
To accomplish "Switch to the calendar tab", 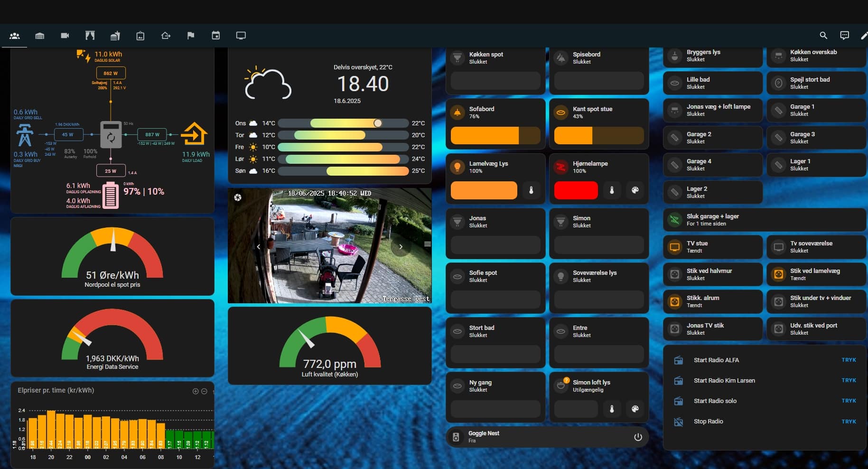I will click(x=216, y=36).
